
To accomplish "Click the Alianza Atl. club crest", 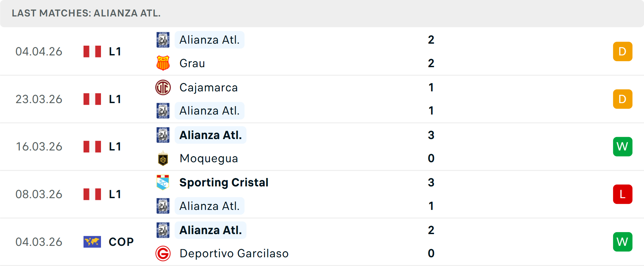I will click(163, 40).
